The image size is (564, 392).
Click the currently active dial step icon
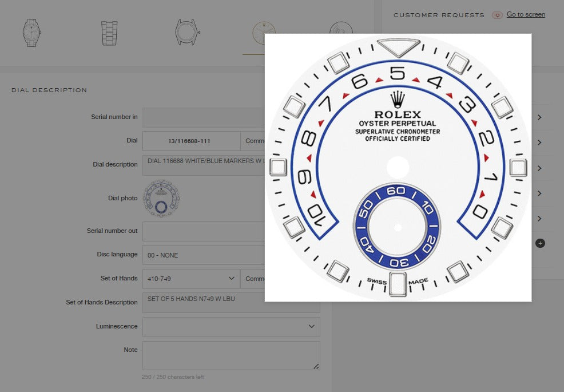coord(263,33)
